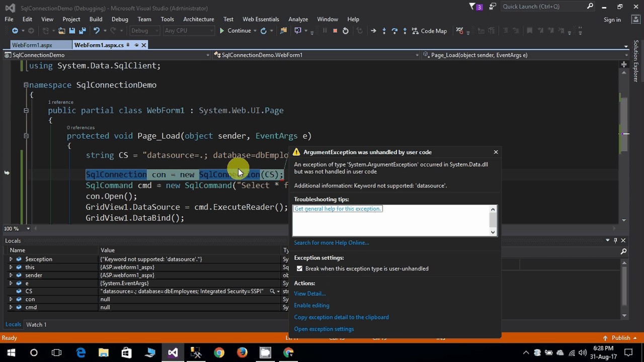Toggle Break when exception is user-unhandled
The image size is (644, 362).
coord(299,268)
